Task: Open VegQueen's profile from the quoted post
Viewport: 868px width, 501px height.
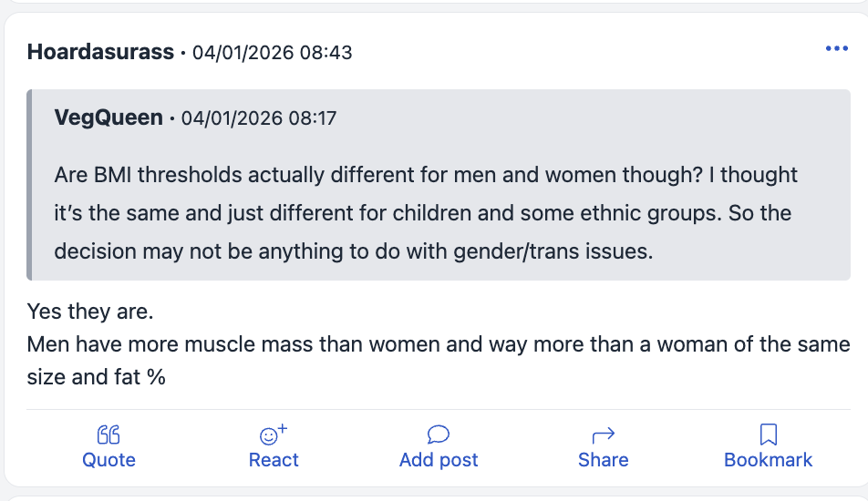Action: [108, 118]
